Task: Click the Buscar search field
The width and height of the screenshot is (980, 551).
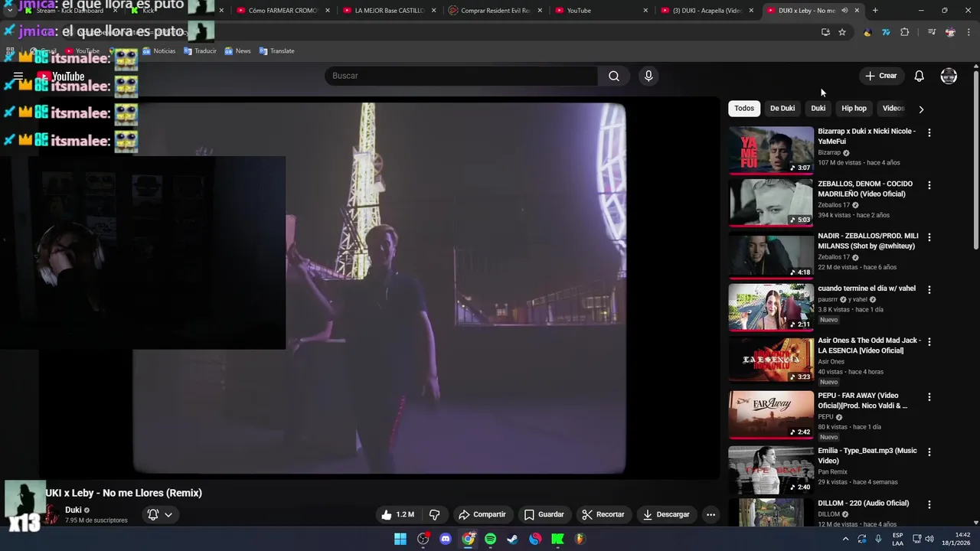Action: click(461, 76)
